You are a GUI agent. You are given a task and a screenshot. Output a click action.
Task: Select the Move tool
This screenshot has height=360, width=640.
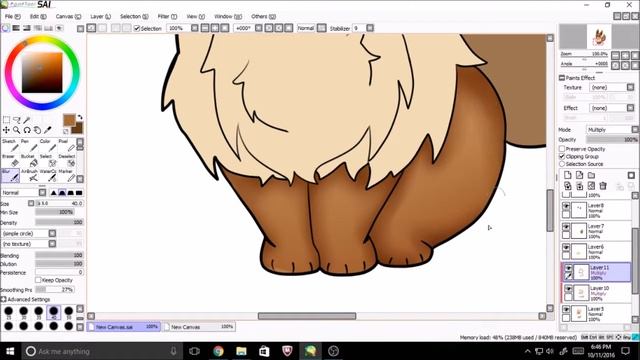(7, 130)
